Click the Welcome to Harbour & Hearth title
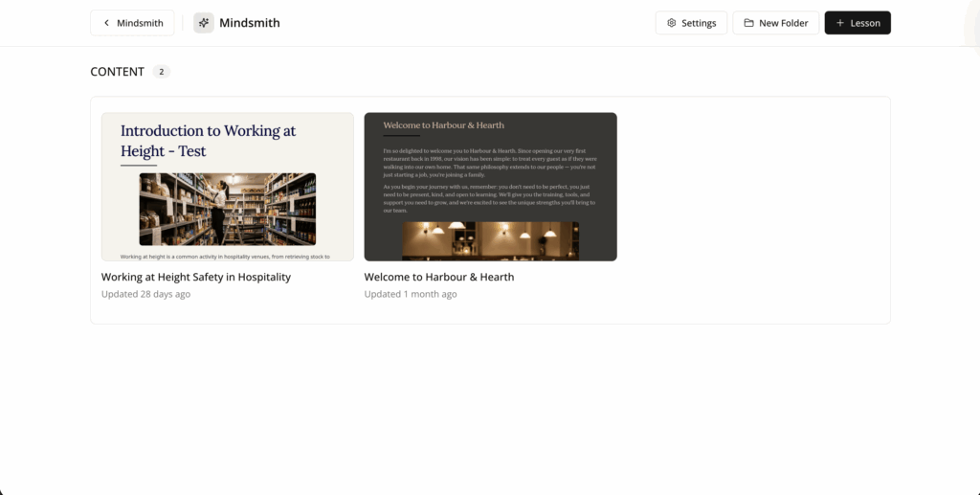 click(x=439, y=277)
